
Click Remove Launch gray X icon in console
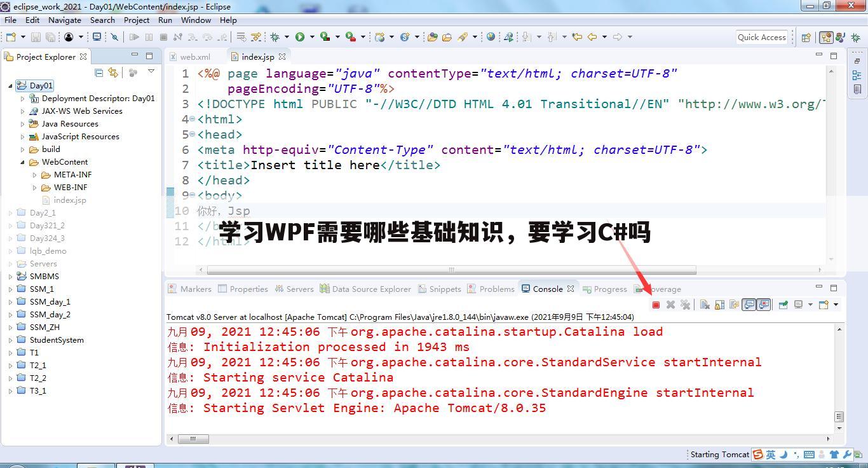pyautogui.click(x=670, y=305)
